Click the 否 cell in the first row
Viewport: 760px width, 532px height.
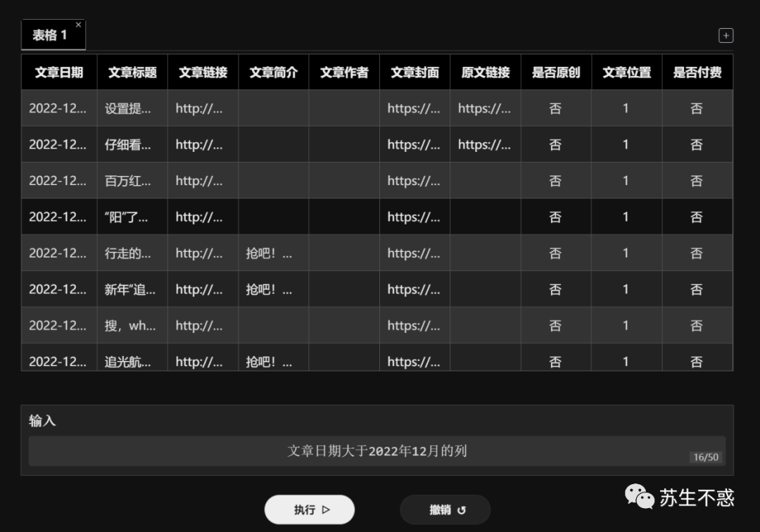click(x=555, y=108)
